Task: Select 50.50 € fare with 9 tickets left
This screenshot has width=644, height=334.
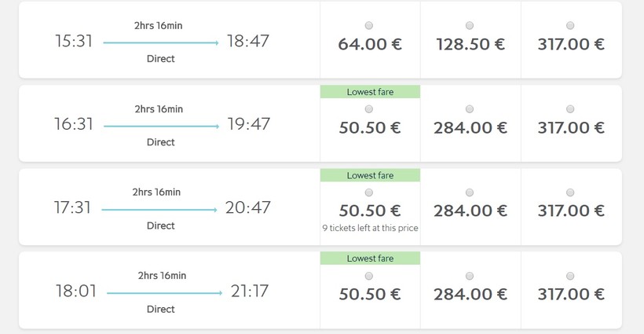Action: [x=370, y=193]
